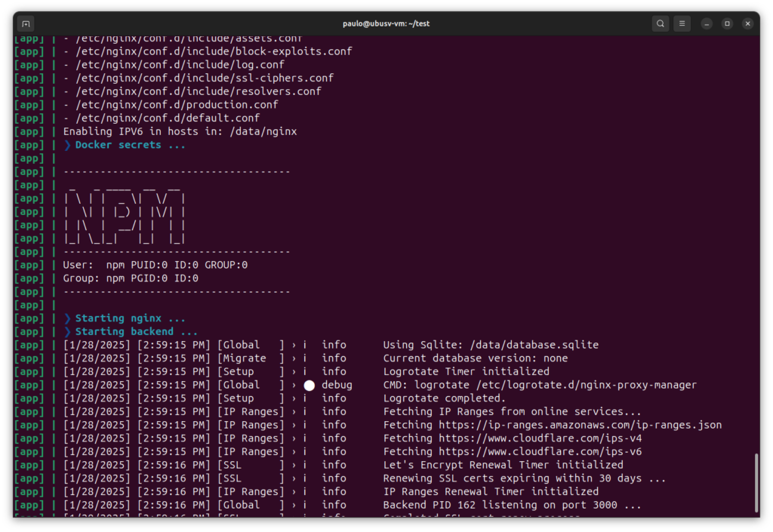The width and height of the screenshot is (773, 532).
Task: Maximize the terminal window
Action: 727,23
